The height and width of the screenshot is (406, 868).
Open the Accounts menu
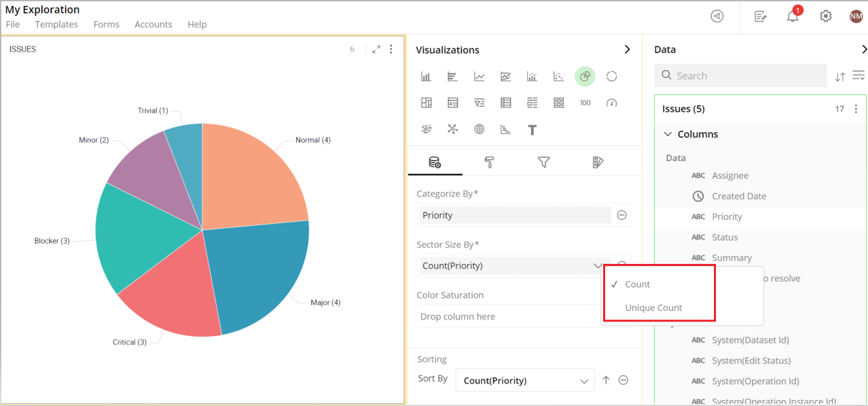coord(153,24)
